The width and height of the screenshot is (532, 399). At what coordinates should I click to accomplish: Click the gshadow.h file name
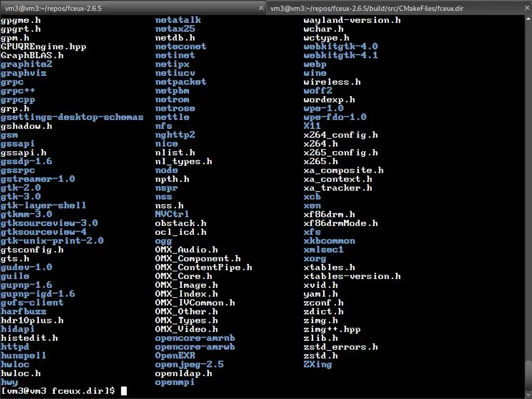[26, 126]
